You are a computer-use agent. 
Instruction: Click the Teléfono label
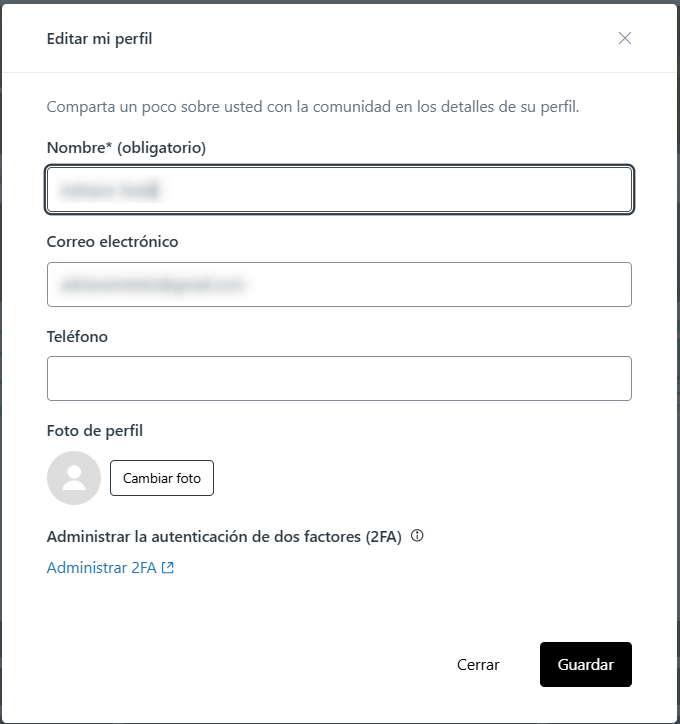point(77,337)
